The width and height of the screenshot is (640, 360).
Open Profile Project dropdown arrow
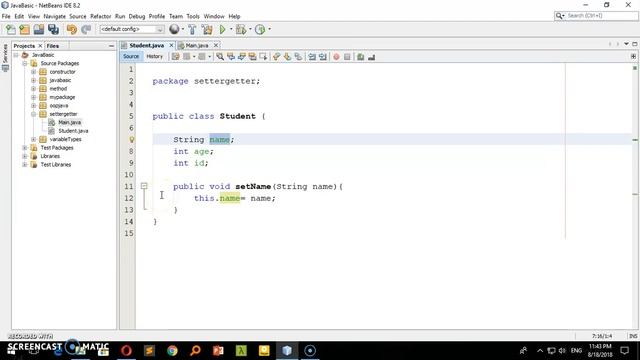click(269, 29)
